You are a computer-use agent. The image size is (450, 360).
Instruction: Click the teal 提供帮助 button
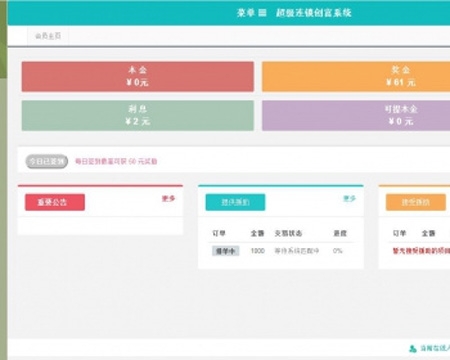[235, 202]
